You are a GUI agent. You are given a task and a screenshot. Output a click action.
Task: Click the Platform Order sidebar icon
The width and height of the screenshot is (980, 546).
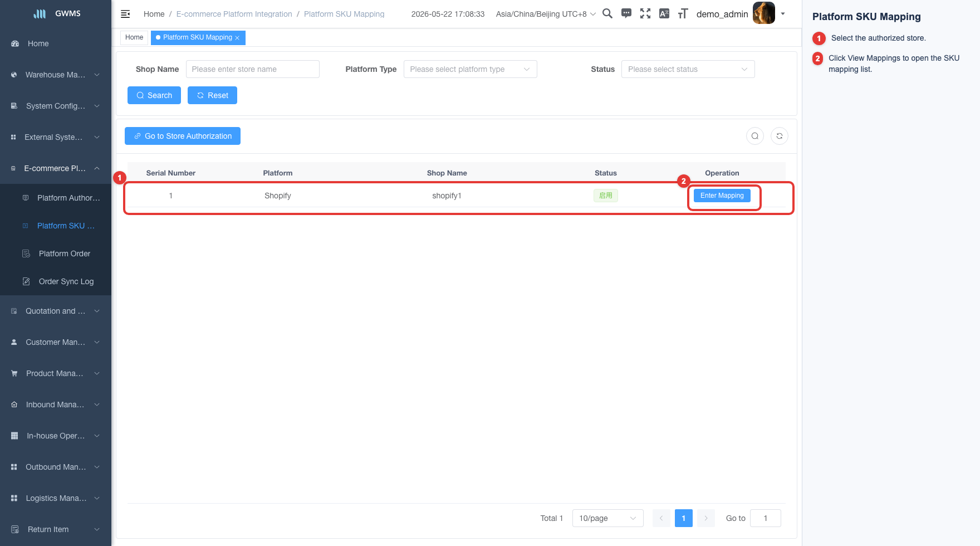coord(26,253)
